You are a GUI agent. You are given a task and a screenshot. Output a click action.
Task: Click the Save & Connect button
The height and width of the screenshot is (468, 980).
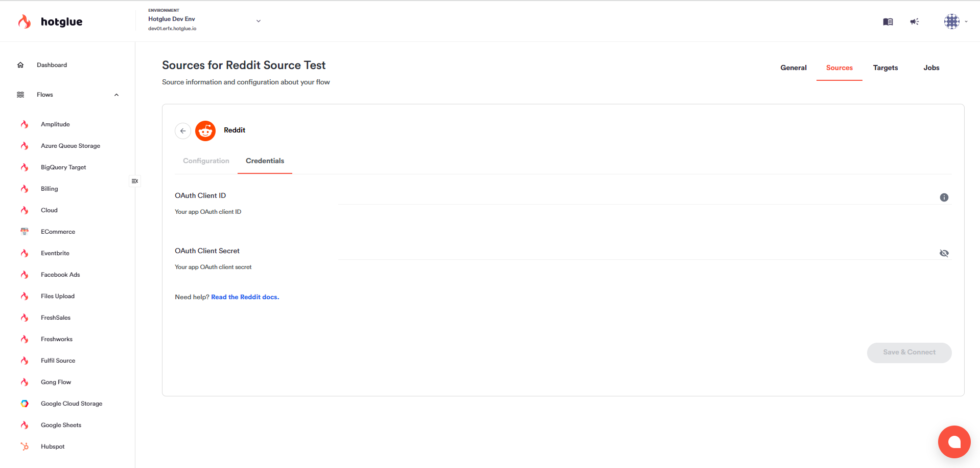pos(909,352)
